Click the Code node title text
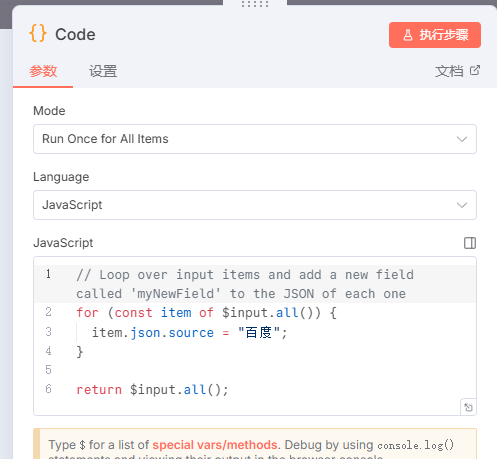Screen dimensions: 497x459 pyautogui.click(x=75, y=34)
